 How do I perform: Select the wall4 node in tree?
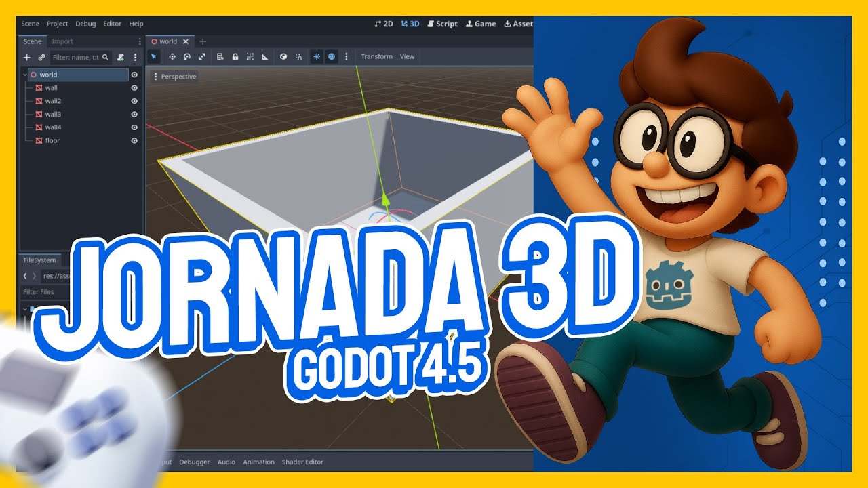[53, 127]
